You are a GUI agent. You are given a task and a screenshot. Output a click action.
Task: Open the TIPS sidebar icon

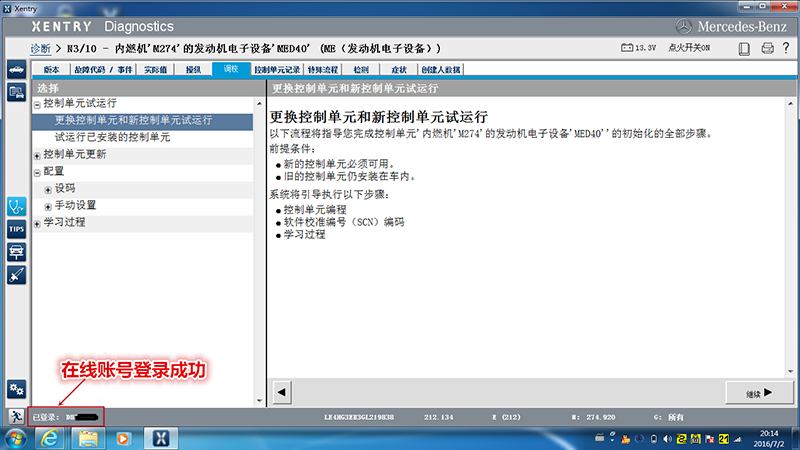click(16, 229)
